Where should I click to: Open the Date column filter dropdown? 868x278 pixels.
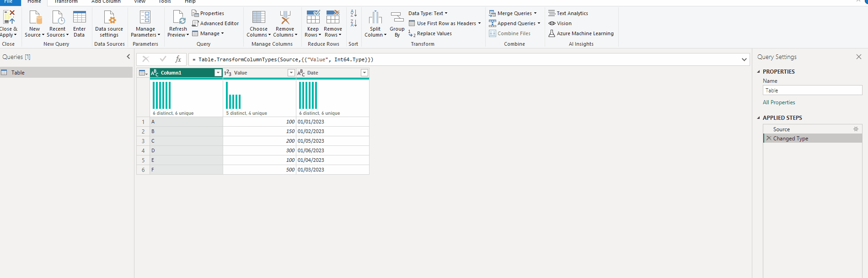coord(364,73)
